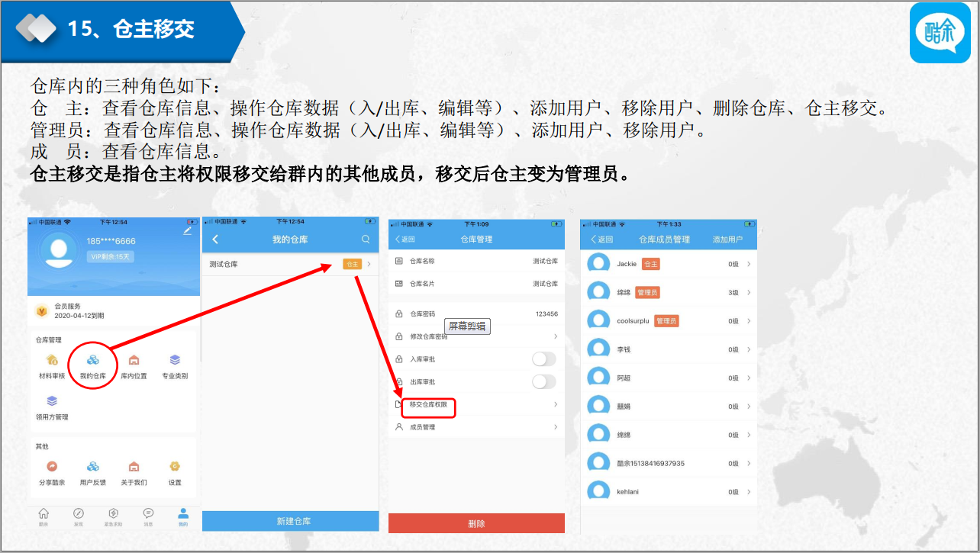The height and width of the screenshot is (553, 980).
Task: Tap the phone number 185****6666
Action: point(111,241)
